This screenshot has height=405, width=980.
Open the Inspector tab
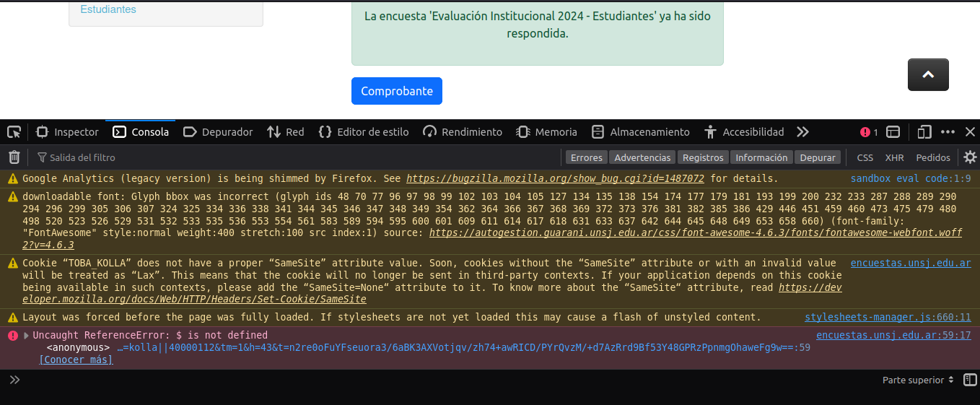tap(67, 132)
